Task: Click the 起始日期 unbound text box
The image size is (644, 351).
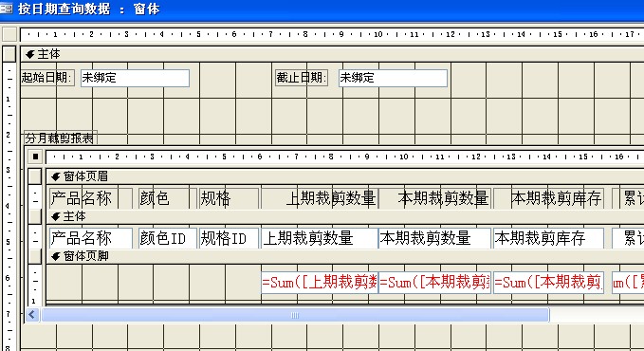Action: tap(135, 78)
